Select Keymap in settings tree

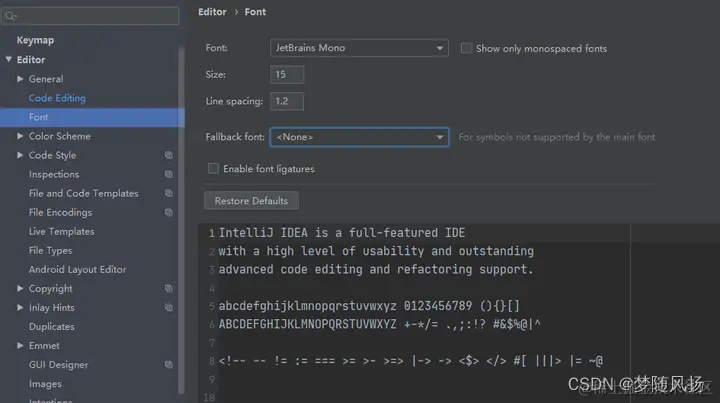35,40
